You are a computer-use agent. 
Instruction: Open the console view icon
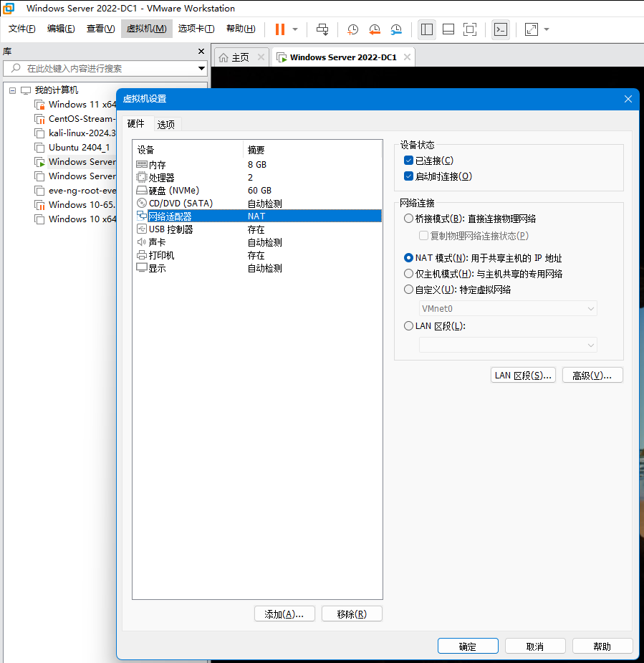501,29
